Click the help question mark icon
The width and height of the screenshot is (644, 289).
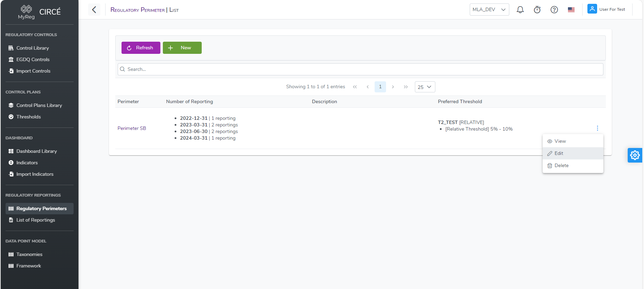tap(554, 10)
